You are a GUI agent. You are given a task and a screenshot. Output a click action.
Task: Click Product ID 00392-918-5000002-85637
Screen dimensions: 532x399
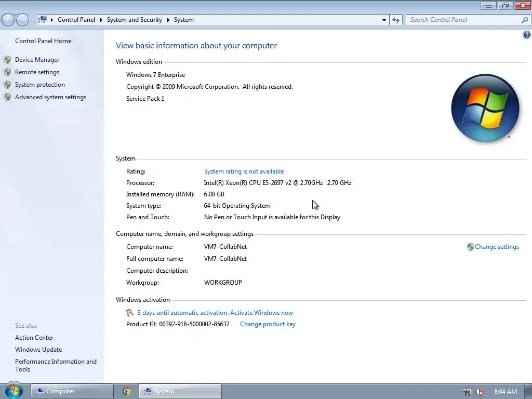178,324
